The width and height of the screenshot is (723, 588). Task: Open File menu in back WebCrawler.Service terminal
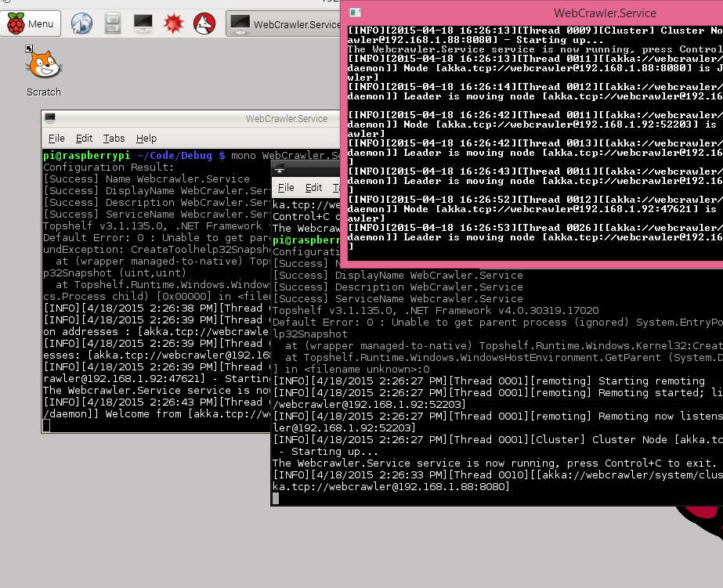pyautogui.click(x=56, y=139)
